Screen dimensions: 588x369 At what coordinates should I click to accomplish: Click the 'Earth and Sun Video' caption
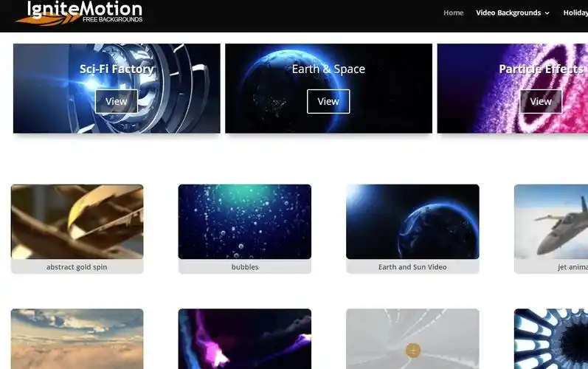pos(412,267)
